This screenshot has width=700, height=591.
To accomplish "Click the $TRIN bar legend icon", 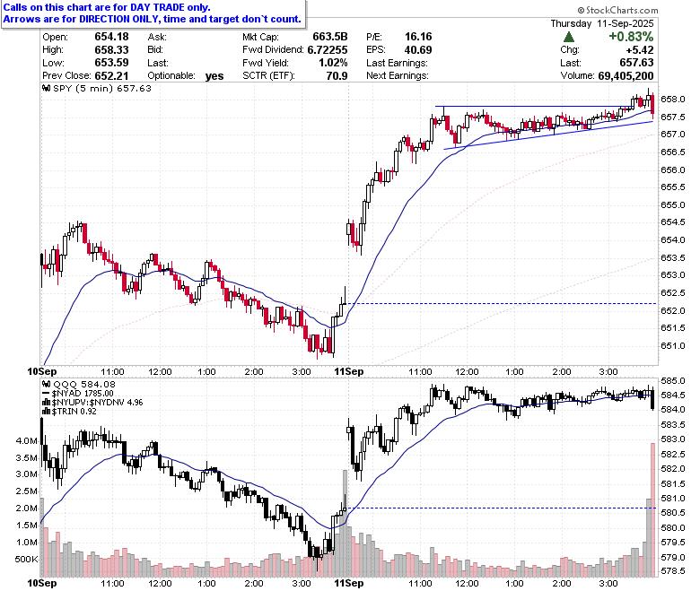I will [47, 412].
